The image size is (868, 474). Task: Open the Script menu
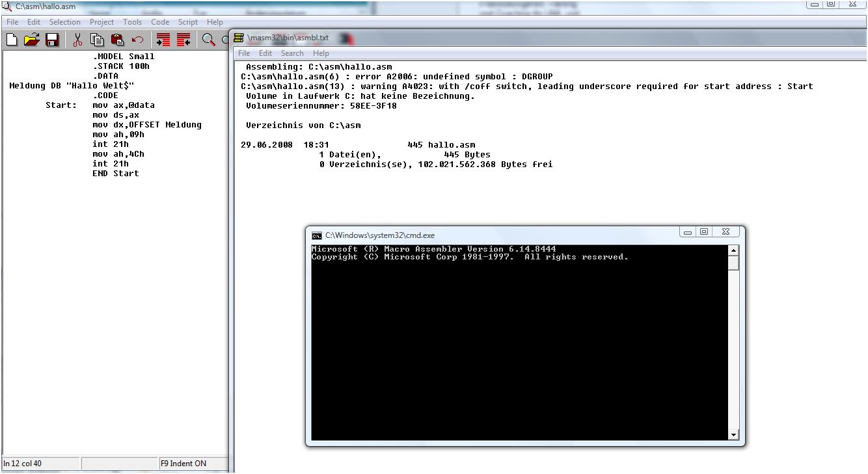click(x=188, y=22)
